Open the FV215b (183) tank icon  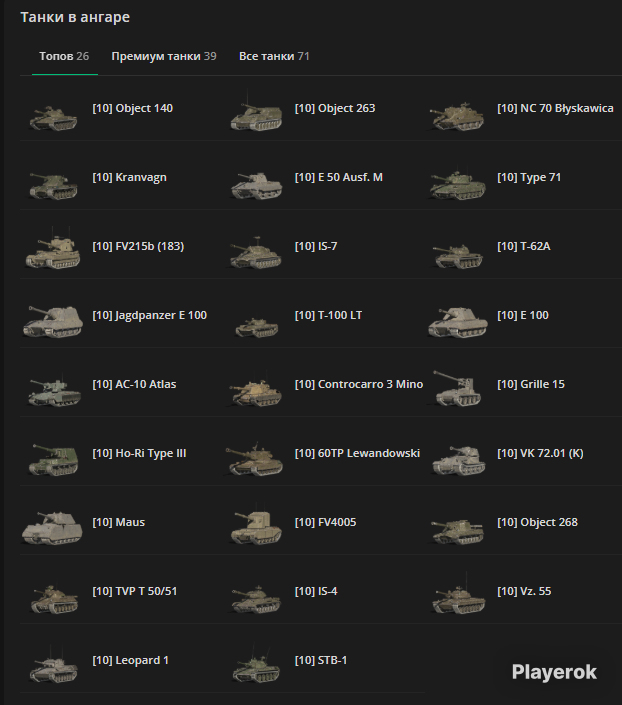[x=53, y=250]
